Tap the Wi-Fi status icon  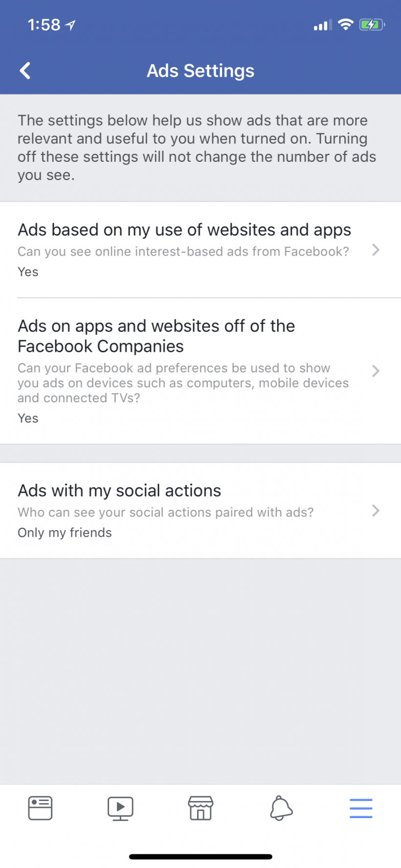pos(346,24)
